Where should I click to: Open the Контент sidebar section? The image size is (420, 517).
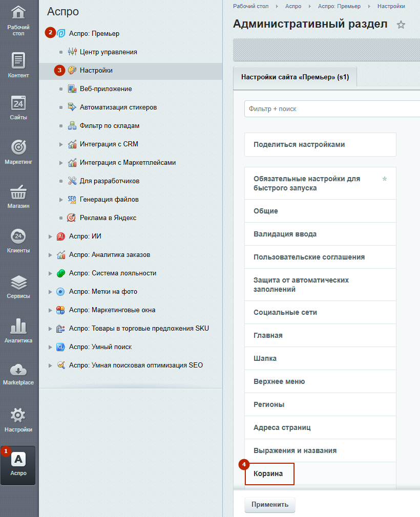pos(18,66)
